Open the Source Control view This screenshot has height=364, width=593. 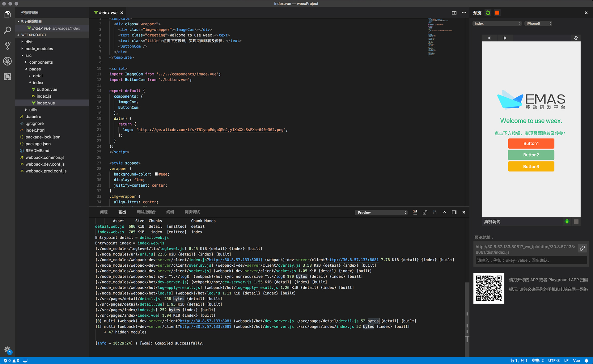(7, 46)
